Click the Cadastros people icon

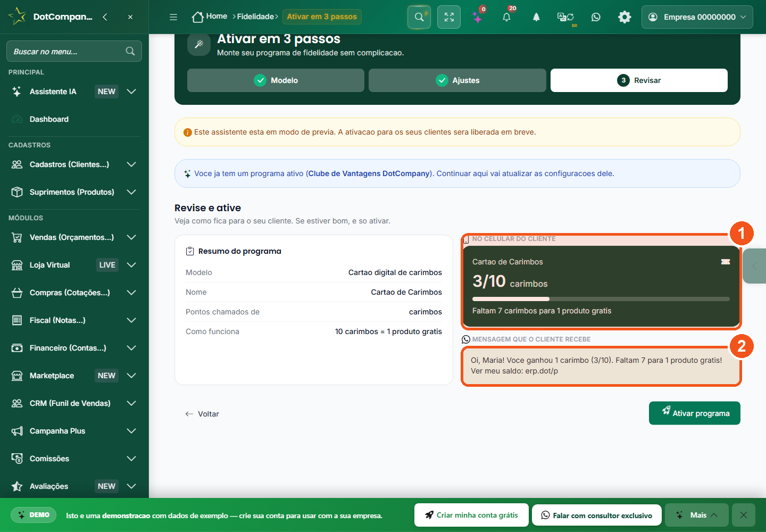pyautogui.click(x=17, y=164)
